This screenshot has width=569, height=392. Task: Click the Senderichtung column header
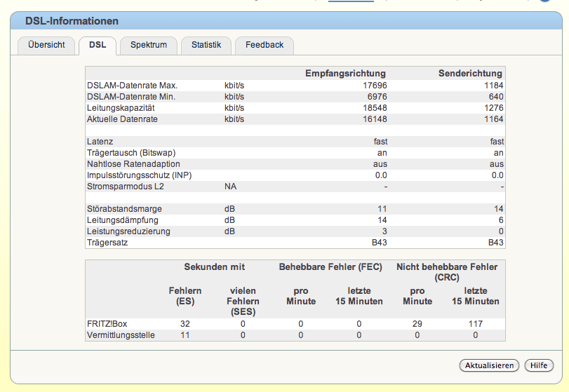point(470,73)
